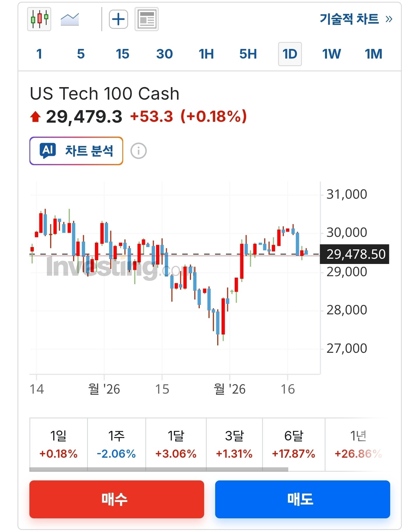Tap the blue 매도 sell button
This screenshot has width=419, height=532.
pyautogui.click(x=303, y=499)
